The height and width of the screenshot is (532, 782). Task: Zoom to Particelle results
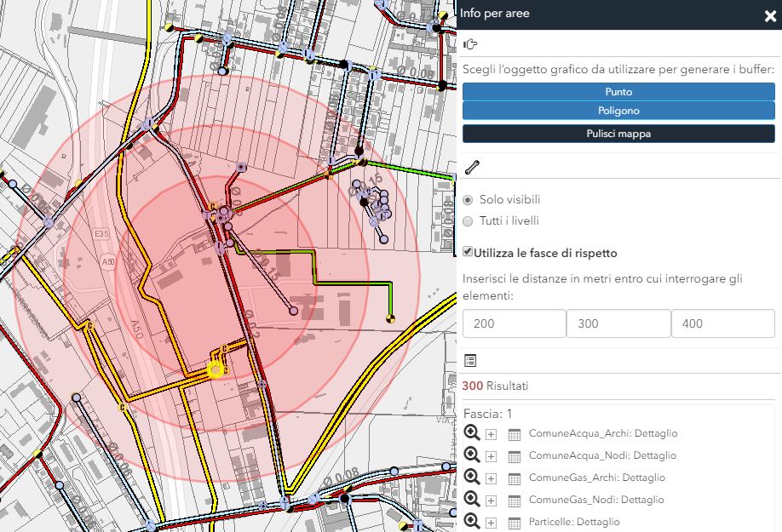pyautogui.click(x=472, y=521)
